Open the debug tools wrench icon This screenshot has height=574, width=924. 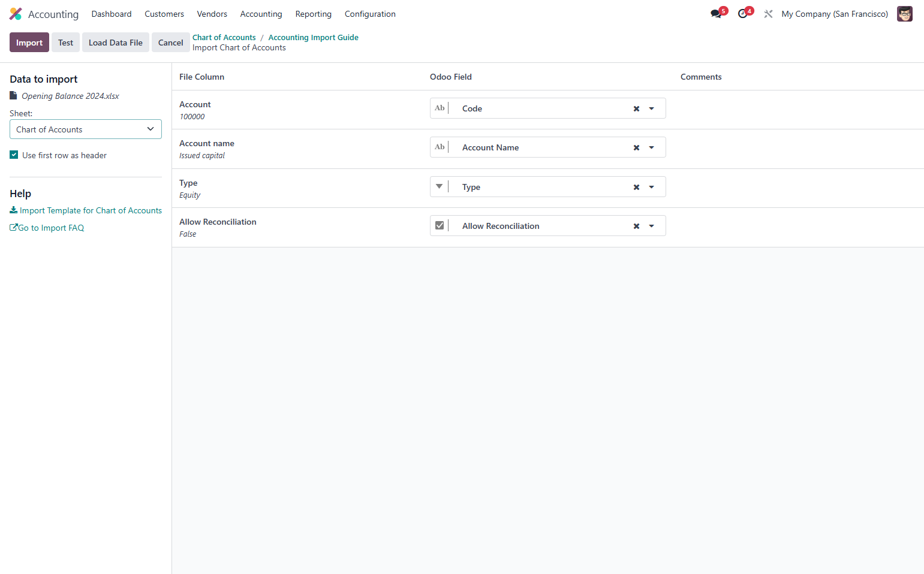[768, 14]
